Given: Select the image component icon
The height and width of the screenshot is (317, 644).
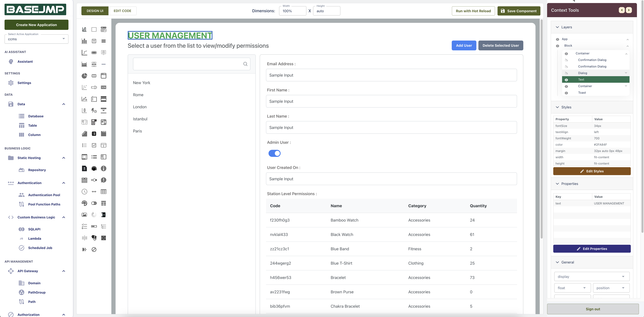Looking at the screenshot, I should click(x=84, y=215).
